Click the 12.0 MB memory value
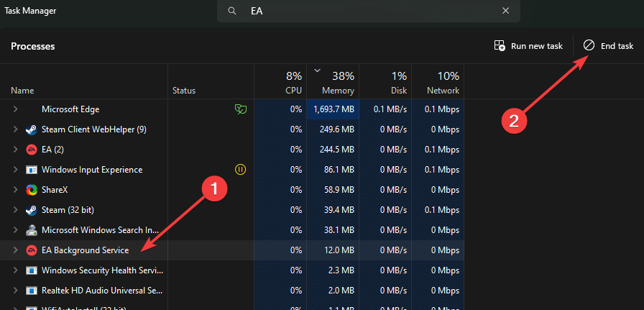The width and height of the screenshot is (644, 310). [x=339, y=250]
